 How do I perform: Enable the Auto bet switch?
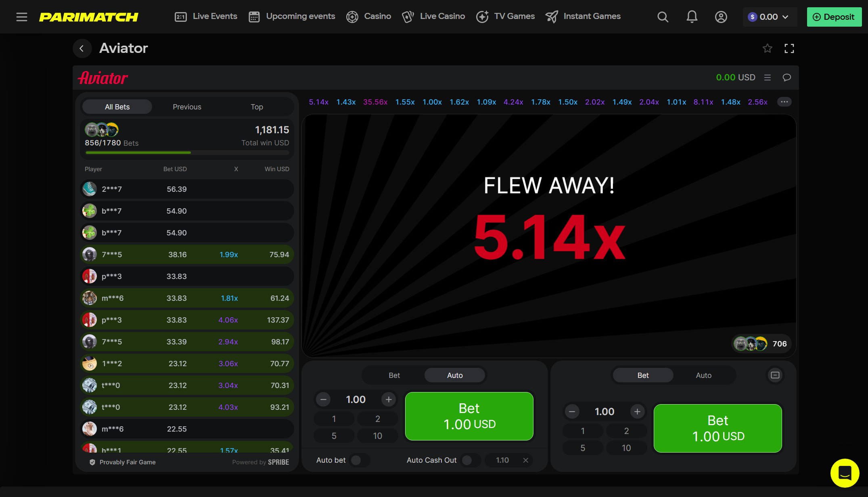click(x=358, y=460)
